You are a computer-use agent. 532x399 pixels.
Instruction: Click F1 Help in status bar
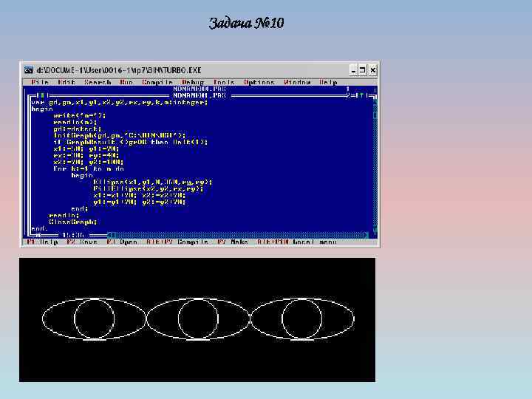coord(43,242)
